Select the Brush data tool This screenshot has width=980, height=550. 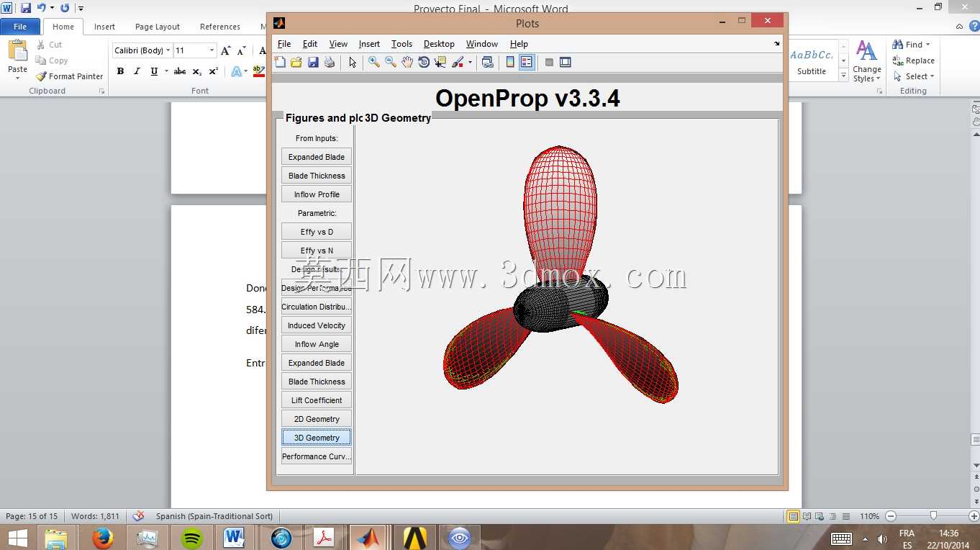click(458, 63)
